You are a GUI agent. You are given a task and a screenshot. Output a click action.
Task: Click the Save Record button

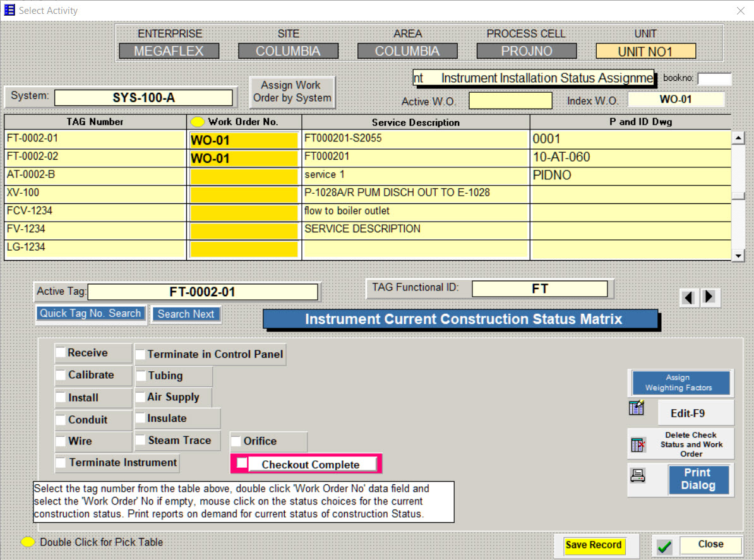(596, 545)
